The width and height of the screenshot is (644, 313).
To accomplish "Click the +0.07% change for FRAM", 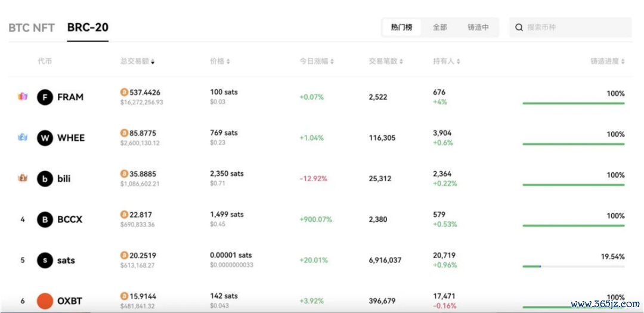I will [x=311, y=97].
